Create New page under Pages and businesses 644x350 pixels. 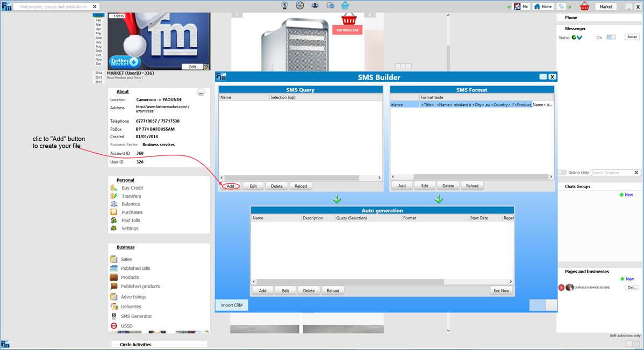pos(627,279)
